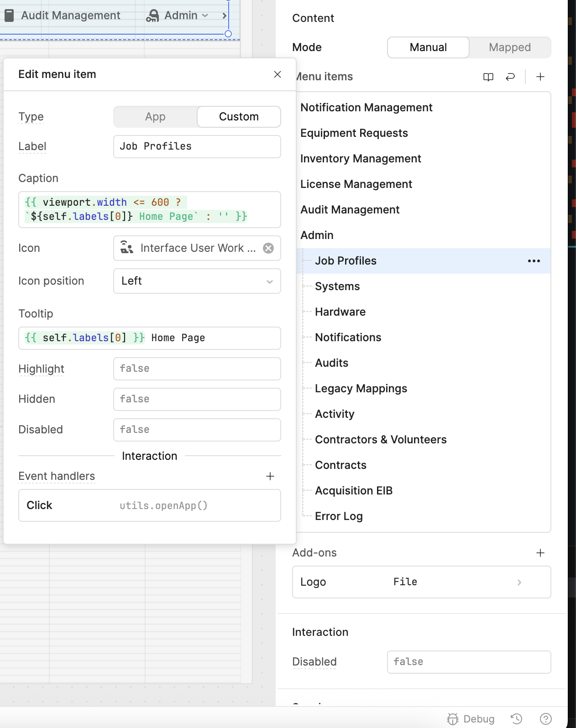576x728 pixels.
Task: Add a new add-on with plus icon
Action: (540, 553)
